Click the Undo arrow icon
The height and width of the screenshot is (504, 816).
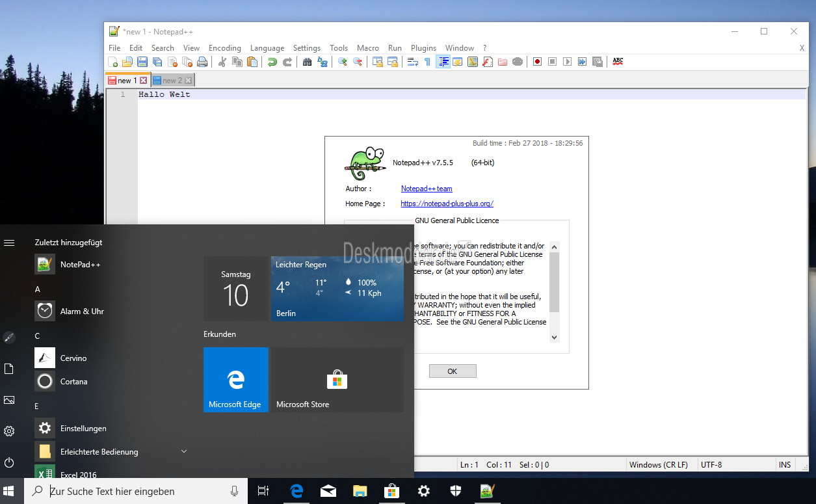(272, 62)
